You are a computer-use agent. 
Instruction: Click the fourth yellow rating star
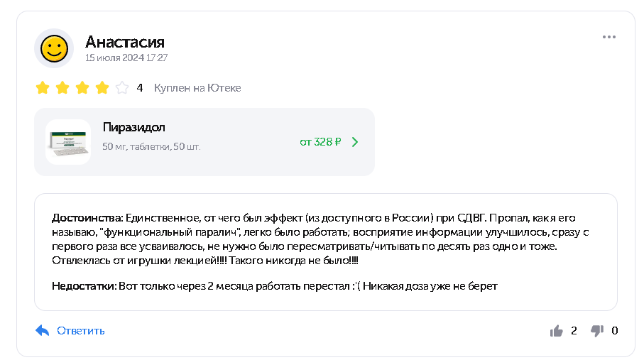pos(102,88)
